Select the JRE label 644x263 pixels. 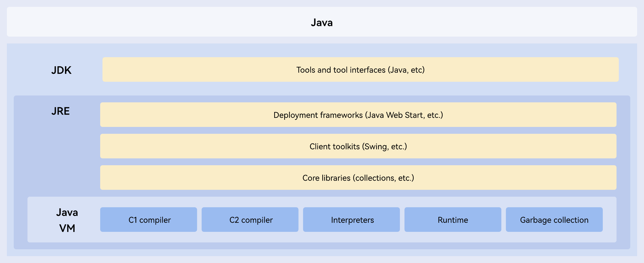[60, 111]
